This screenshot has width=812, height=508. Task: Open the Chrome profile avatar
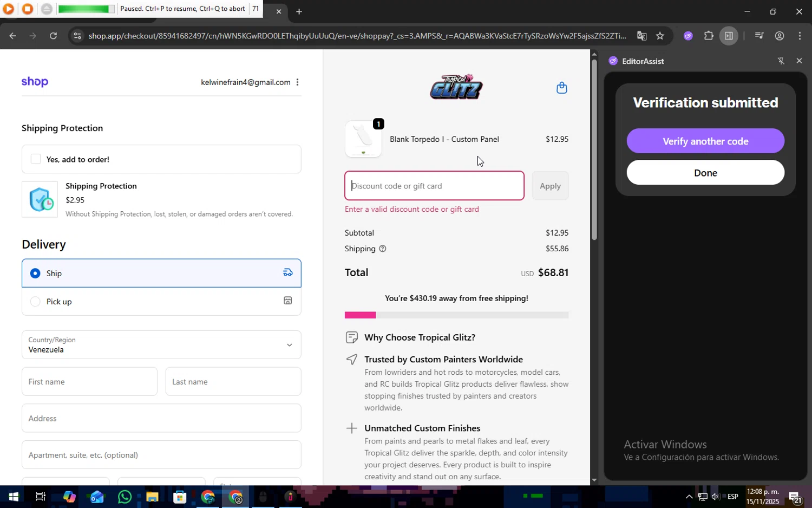pos(780,36)
